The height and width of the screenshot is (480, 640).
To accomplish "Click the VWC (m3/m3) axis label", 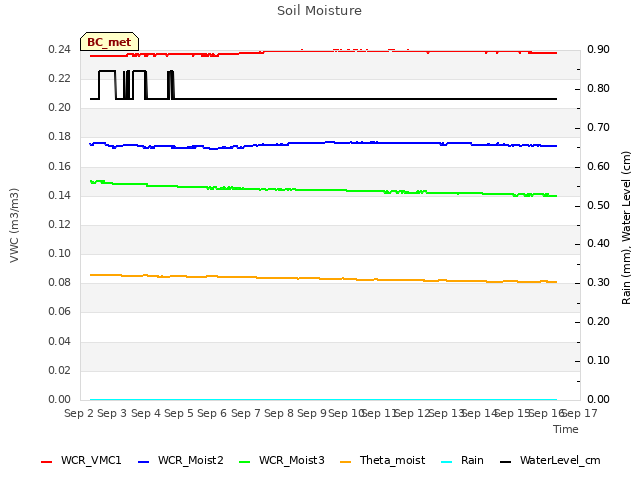I will (14, 225).
